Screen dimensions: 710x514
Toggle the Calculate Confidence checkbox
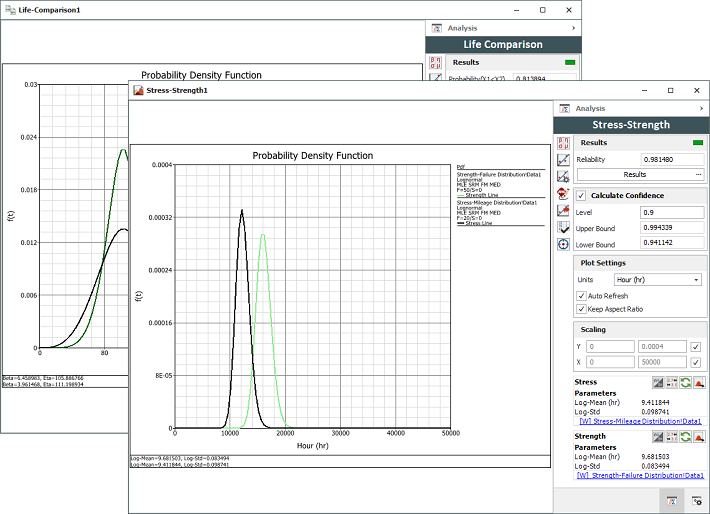coord(582,195)
